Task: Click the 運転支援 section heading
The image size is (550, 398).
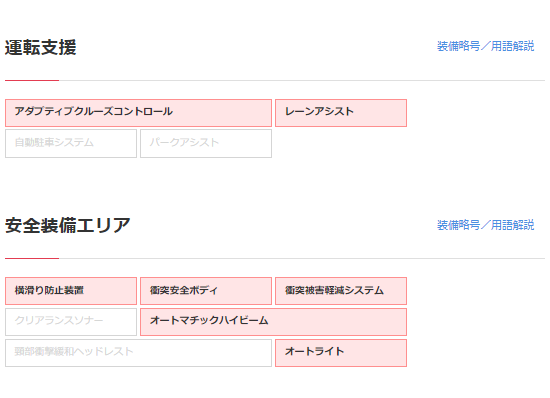Action: 41,47
